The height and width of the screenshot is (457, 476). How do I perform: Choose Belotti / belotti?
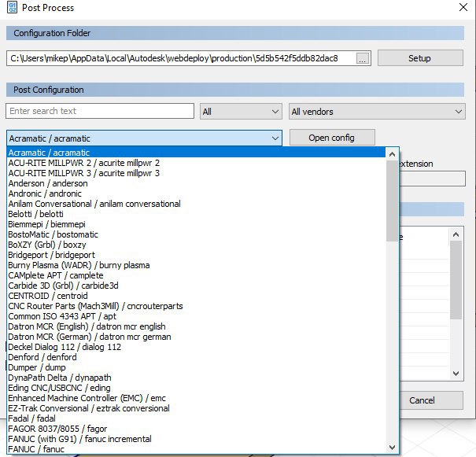(x=196, y=214)
